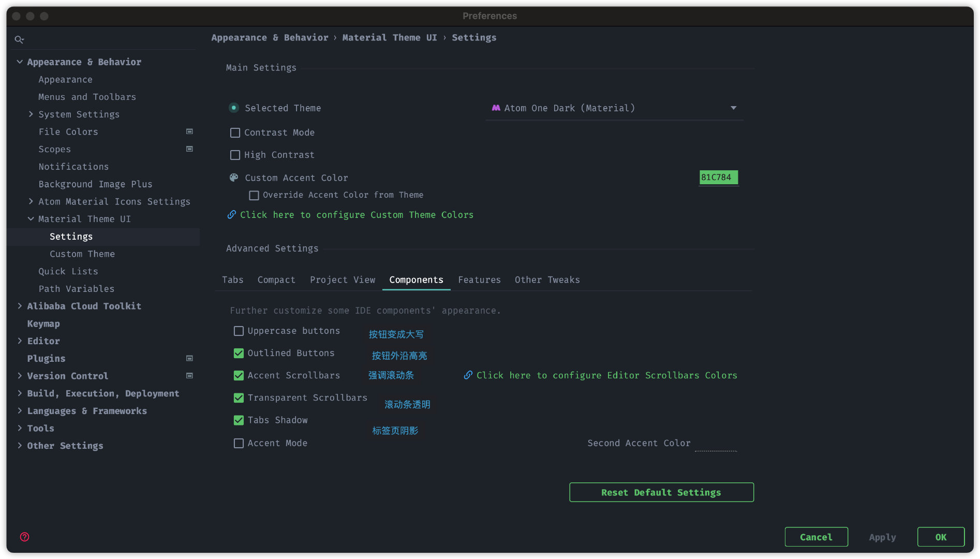Open Quick Lists settings page
The height and width of the screenshot is (559, 980).
[68, 271]
